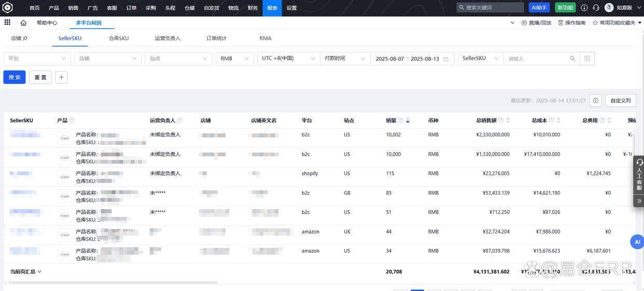Go to the home icon tab

point(23,23)
